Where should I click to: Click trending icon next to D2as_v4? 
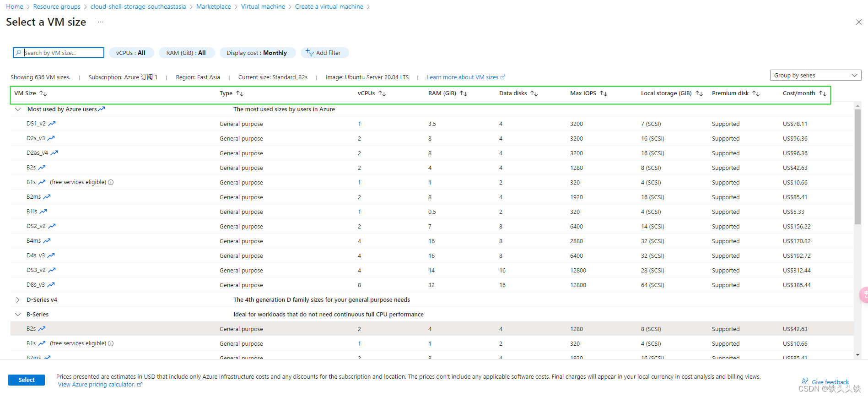point(54,153)
